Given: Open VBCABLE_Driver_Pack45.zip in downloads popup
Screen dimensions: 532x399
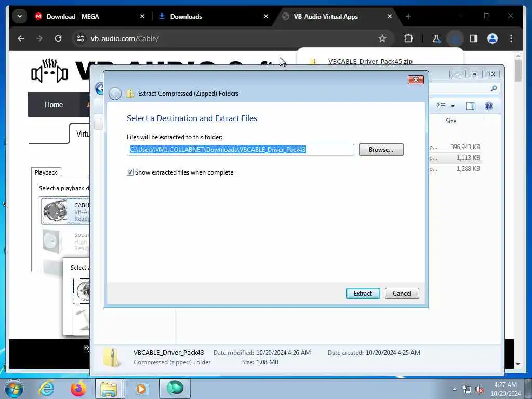Looking at the screenshot, I should 370,61.
